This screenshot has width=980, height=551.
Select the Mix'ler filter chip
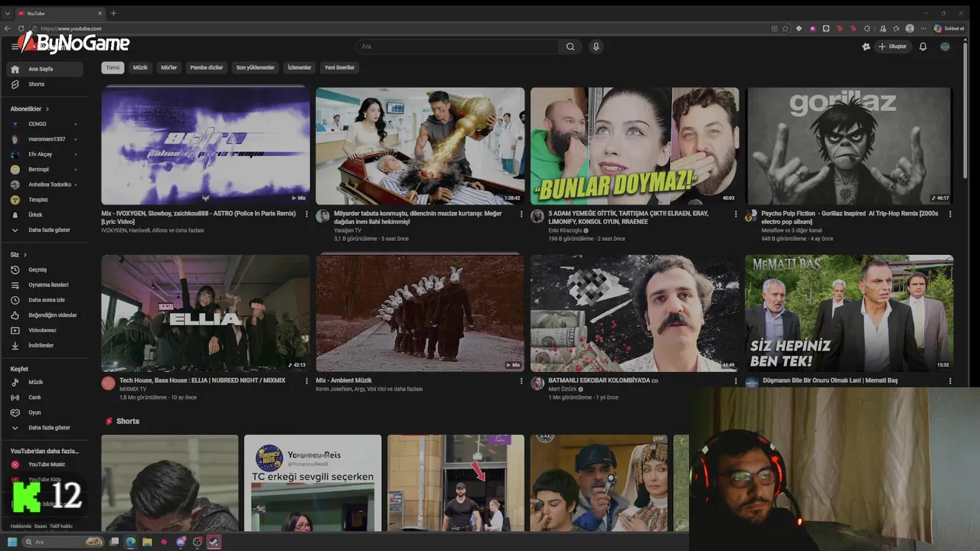coord(168,67)
